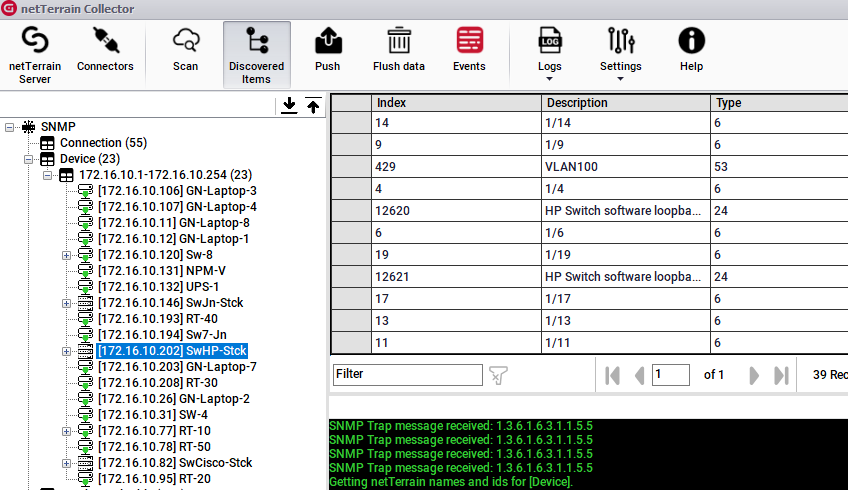Go to the next page of records
The width and height of the screenshot is (848, 490).
click(x=754, y=375)
